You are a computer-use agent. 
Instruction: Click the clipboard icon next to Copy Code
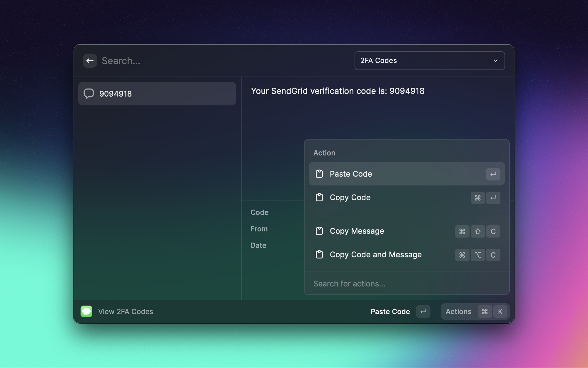[319, 197]
